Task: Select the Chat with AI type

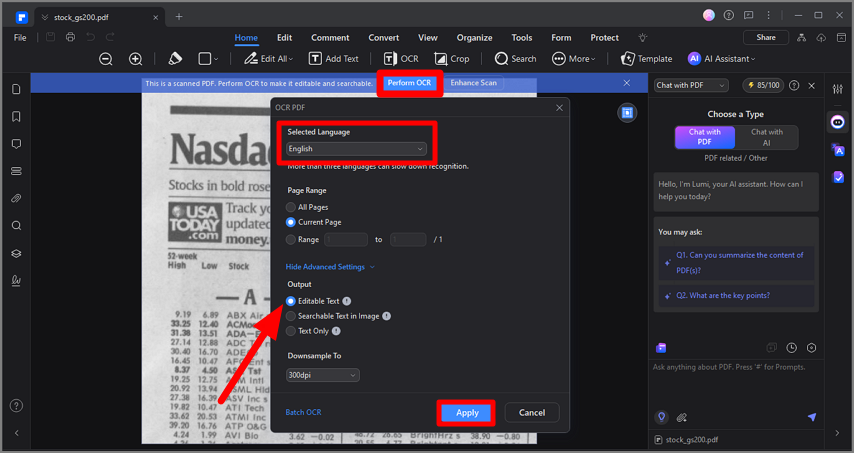Action: click(x=766, y=137)
